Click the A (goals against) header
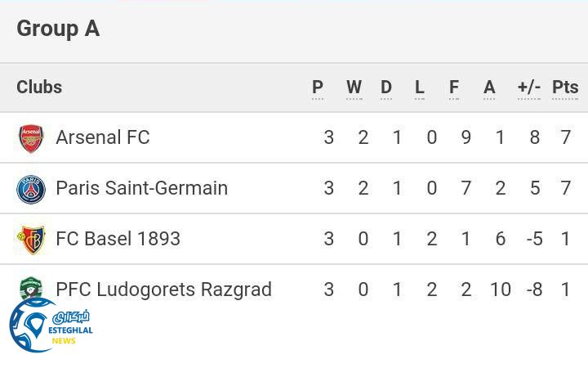This screenshot has width=588, height=368. (489, 87)
